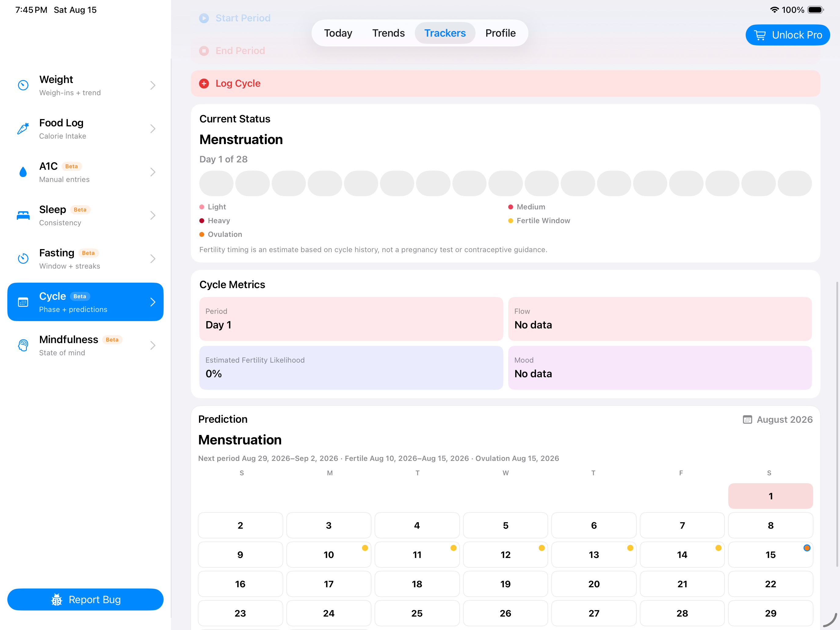Tap the Log Cycle button
This screenshot has width=840, height=630.
[x=505, y=84]
